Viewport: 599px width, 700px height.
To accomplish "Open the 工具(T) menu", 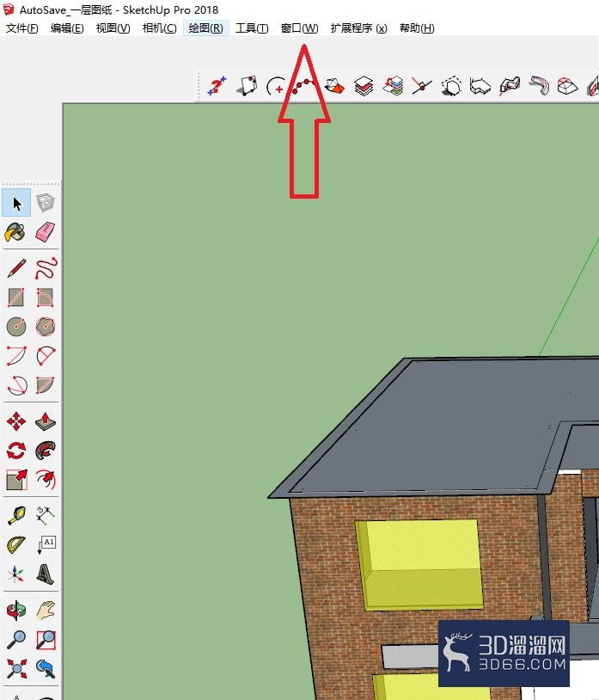I will coord(252,28).
